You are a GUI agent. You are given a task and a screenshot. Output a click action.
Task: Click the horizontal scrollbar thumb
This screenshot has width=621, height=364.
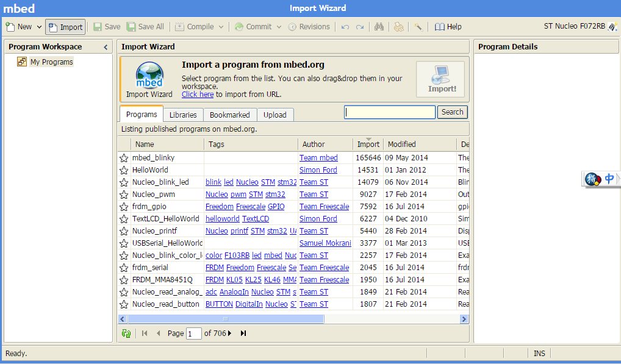pos(226,319)
